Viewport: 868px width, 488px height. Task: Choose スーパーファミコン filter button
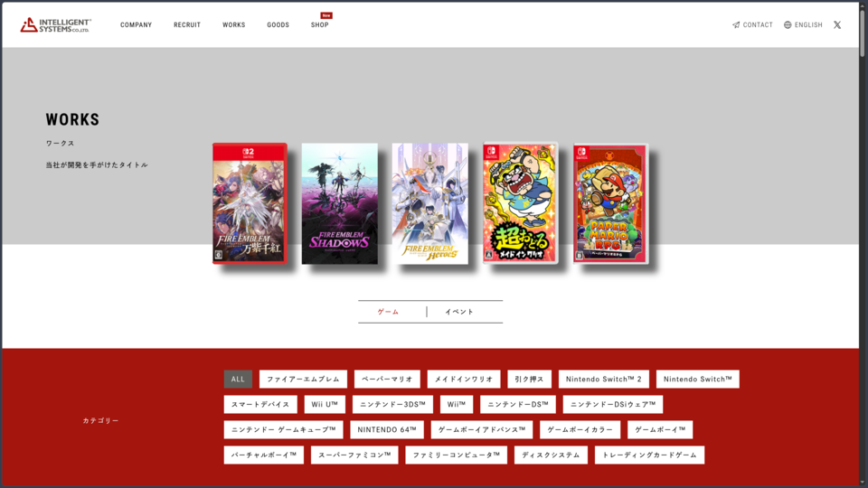click(354, 455)
